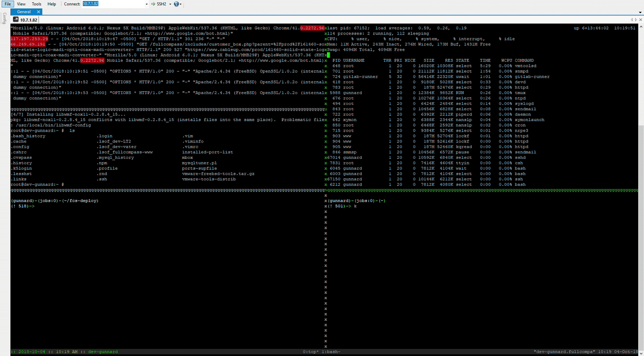Viewport: 644px width, 356px height.
Task: Click the syslogd process name
Action: 524,104
